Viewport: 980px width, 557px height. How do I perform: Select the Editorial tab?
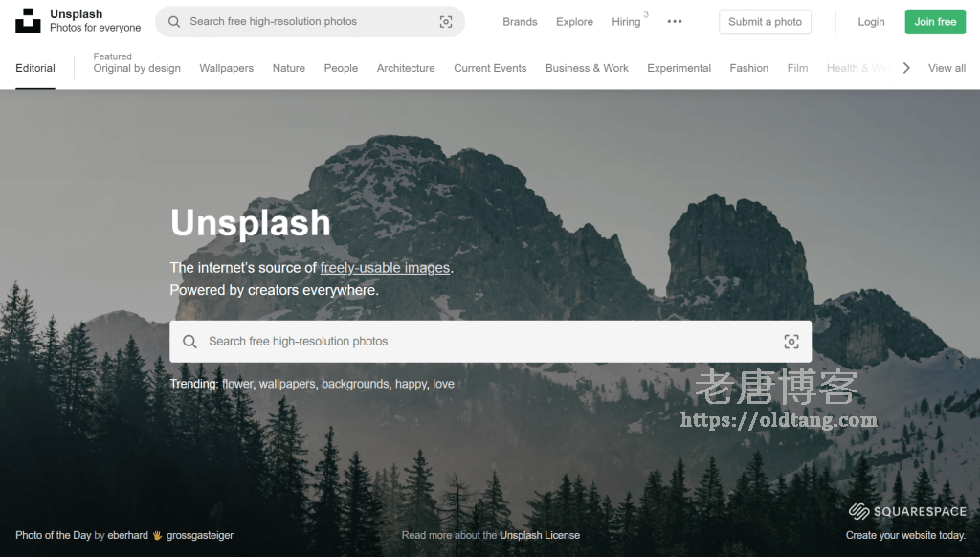(x=35, y=68)
